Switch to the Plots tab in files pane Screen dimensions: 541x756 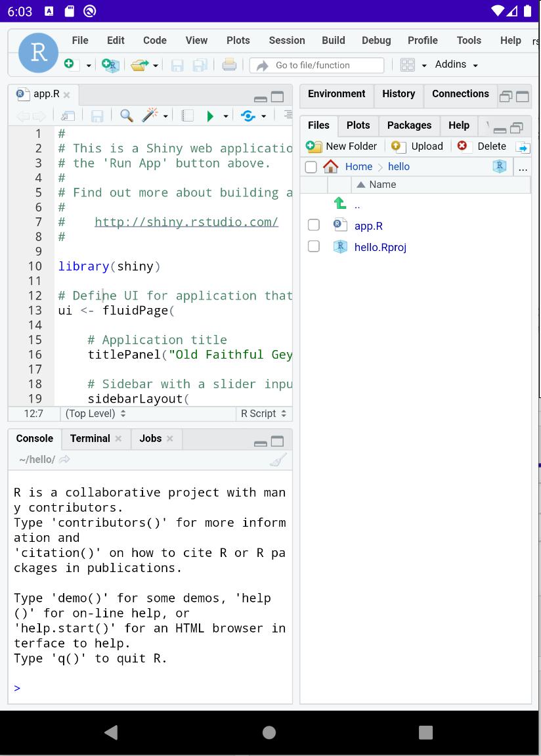[x=358, y=125]
